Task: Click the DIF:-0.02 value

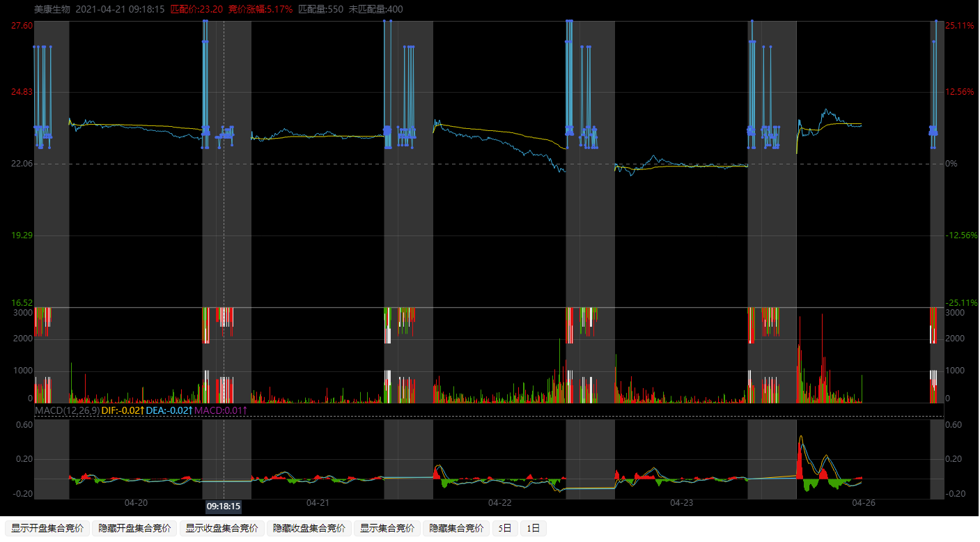Action: [x=123, y=410]
